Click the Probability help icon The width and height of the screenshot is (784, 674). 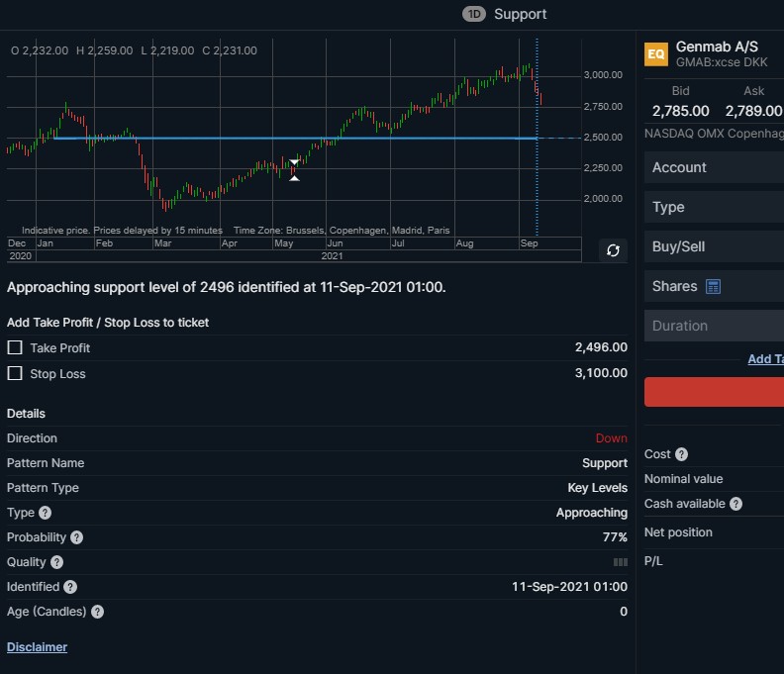click(76, 537)
